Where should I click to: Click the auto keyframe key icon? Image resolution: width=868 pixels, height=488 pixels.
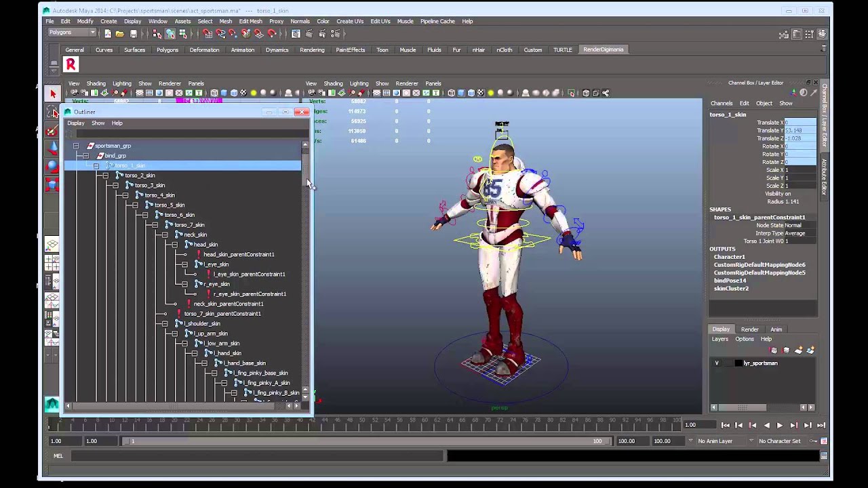tap(813, 441)
